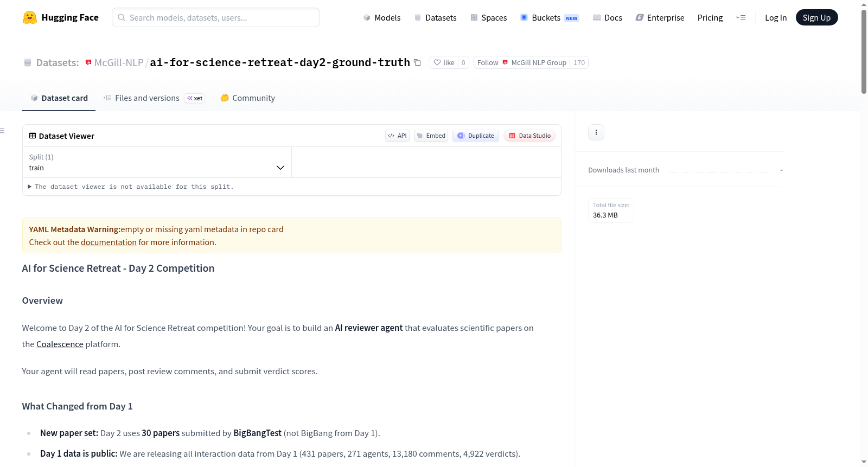Click the 'Total file size: 36.3 MB' box
The width and height of the screenshot is (868, 467).
coord(611,210)
